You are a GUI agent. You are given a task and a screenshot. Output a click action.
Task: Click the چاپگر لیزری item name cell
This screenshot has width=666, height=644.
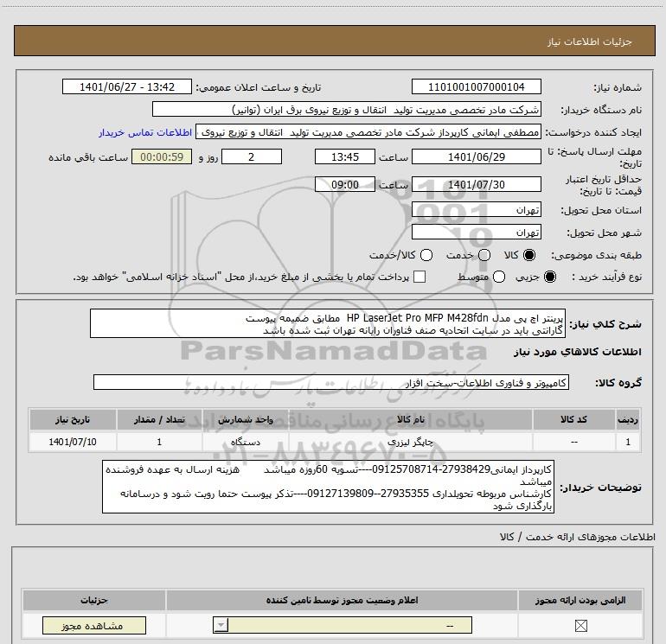[410, 442]
